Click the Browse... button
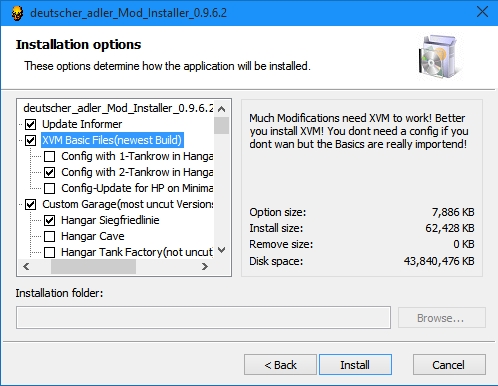The height and width of the screenshot is (386, 498). [442, 318]
